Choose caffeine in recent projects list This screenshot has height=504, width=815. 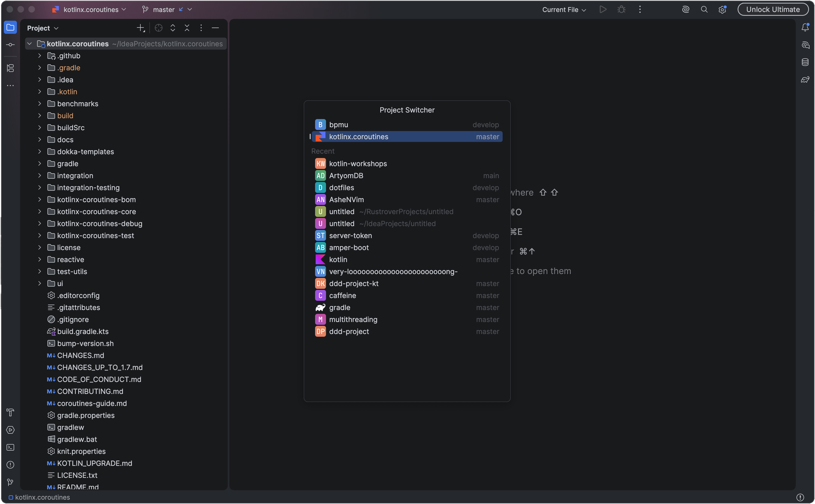tap(407, 296)
